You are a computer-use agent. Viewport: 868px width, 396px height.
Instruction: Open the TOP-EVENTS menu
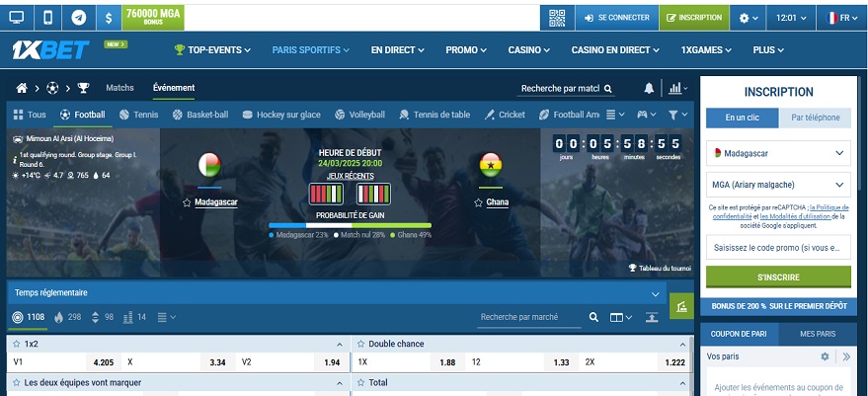[212, 49]
